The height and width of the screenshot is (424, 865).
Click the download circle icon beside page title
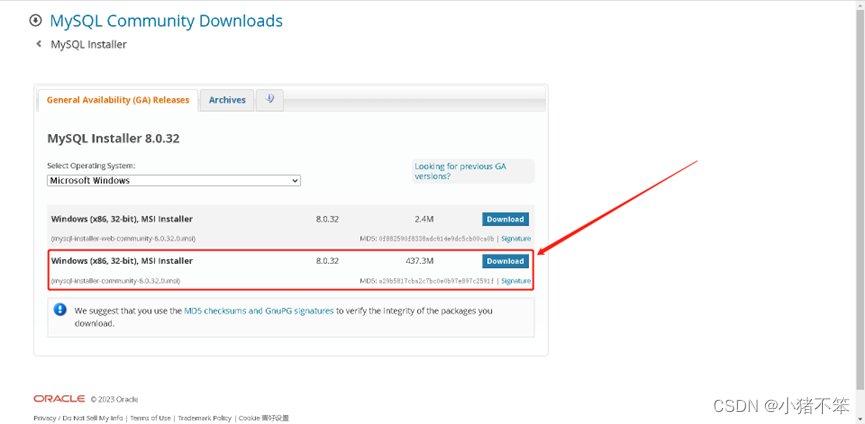[x=35, y=21]
